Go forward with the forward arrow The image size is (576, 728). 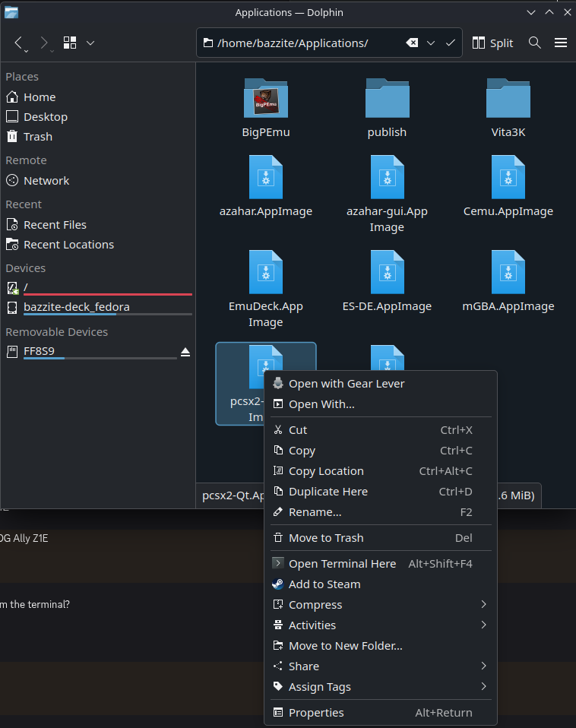(x=44, y=43)
